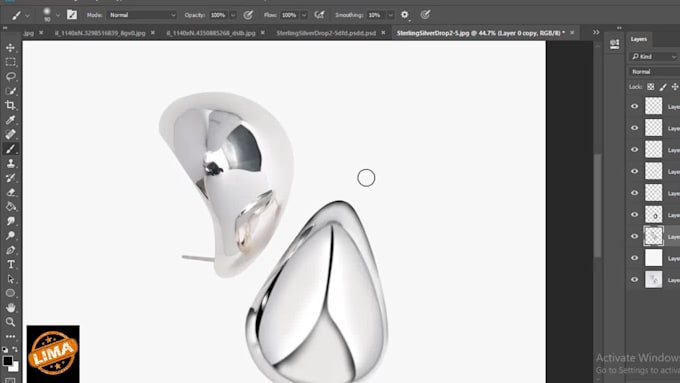Select the Clone Stamp tool

[x=10, y=164]
